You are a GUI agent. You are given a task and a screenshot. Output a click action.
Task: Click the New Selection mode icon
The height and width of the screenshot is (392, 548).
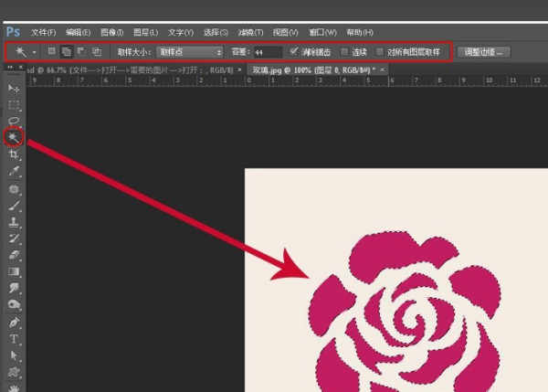(51, 51)
